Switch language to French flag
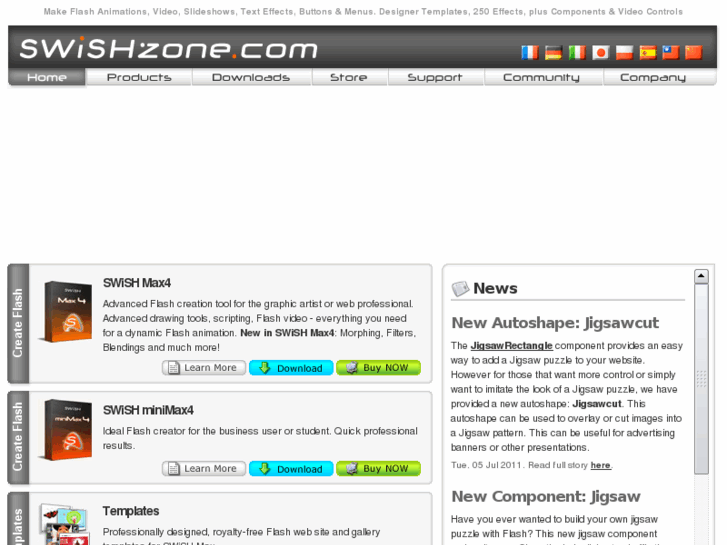This screenshot has width=727, height=545. (529, 52)
